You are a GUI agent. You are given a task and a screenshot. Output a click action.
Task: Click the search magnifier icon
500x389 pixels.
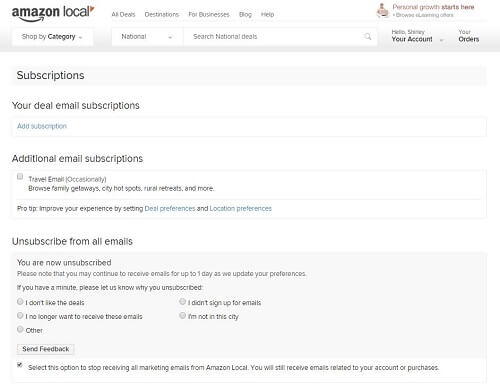(x=367, y=37)
